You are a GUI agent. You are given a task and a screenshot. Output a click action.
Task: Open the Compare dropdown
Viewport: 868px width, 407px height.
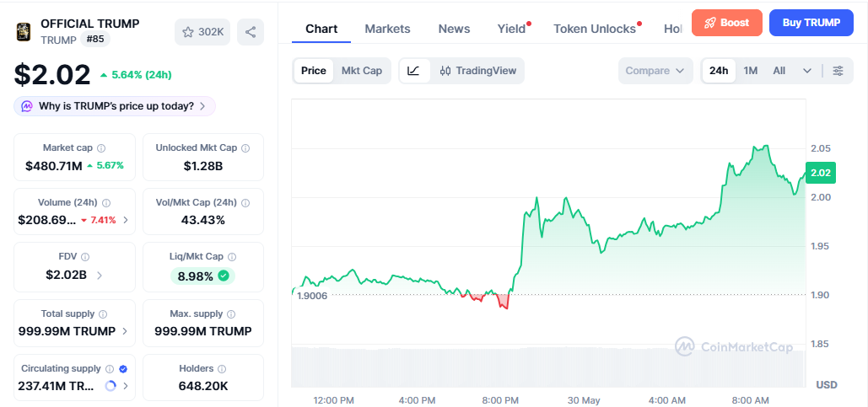click(x=655, y=71)
